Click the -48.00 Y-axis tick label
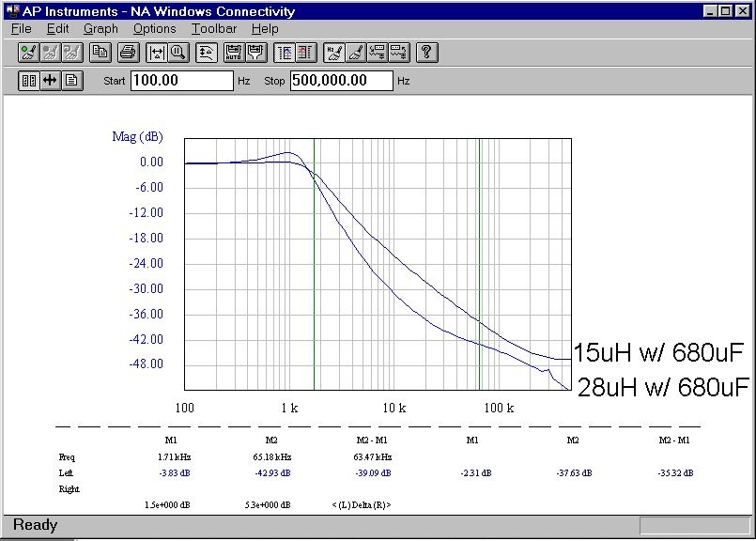 (x=147, y=363)
